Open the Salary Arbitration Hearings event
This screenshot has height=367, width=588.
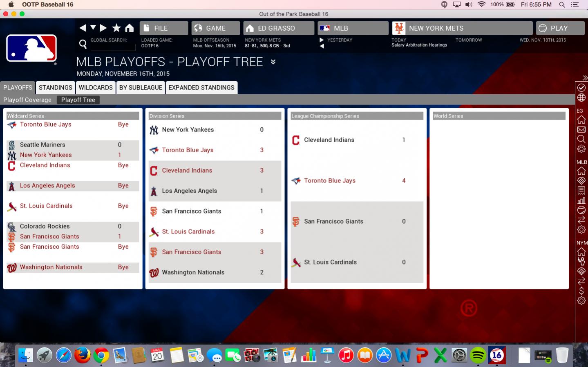[x=419, y=45]
